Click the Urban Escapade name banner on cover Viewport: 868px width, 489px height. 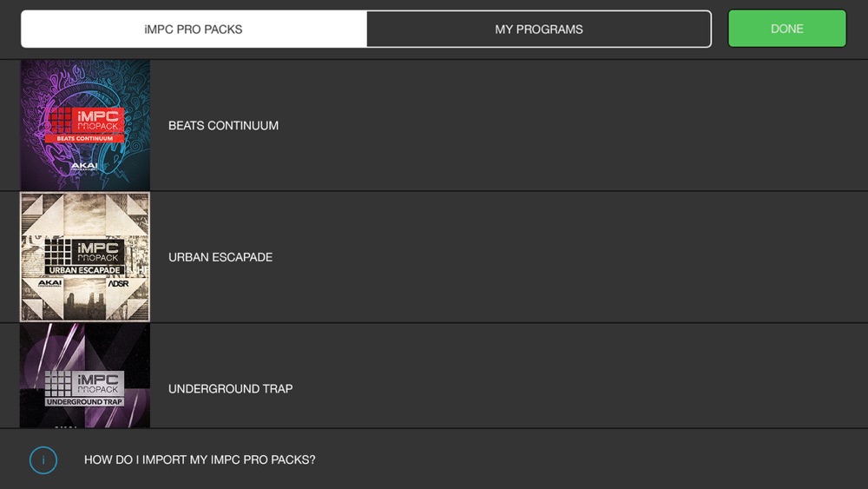pyautogui.click(x=85, y=270)
